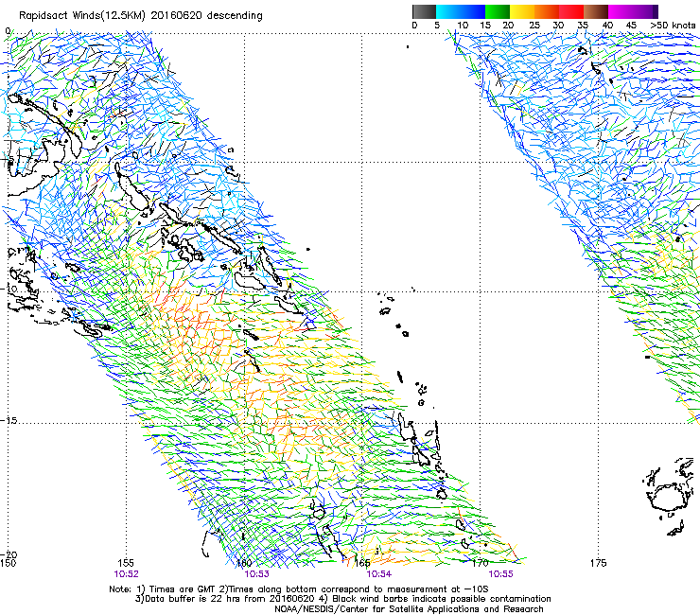Click the '-15' latitude axis label
700x615 pixels.
[9, 421]
